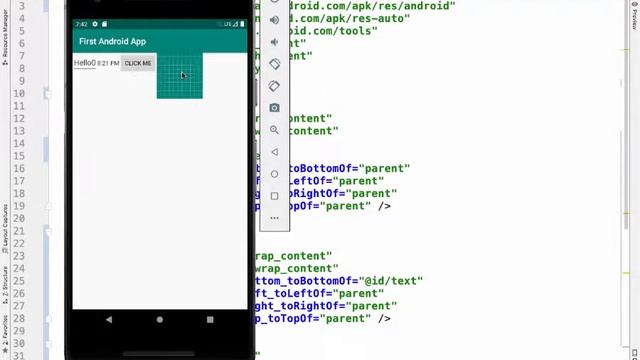Open the Preview panel tab
This screenshot has height=360, width=640.
pyautogui.click(x=635, y=16)
